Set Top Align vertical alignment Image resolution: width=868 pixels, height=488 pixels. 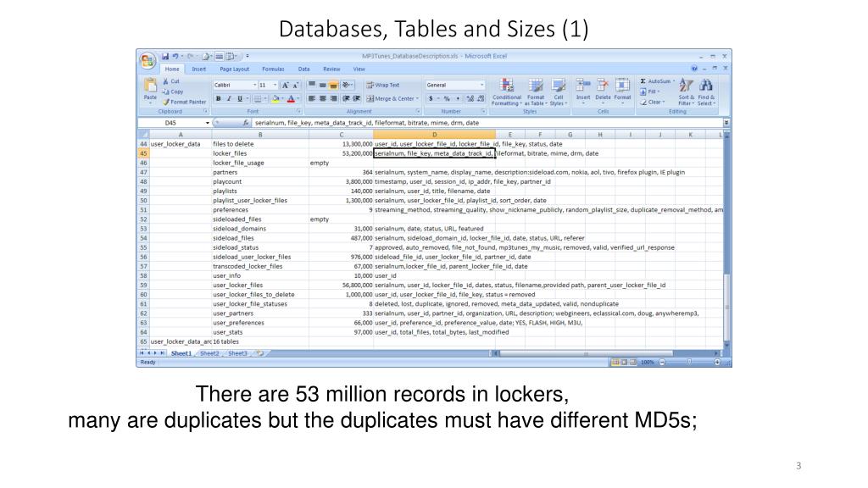[x=312, y=86]
